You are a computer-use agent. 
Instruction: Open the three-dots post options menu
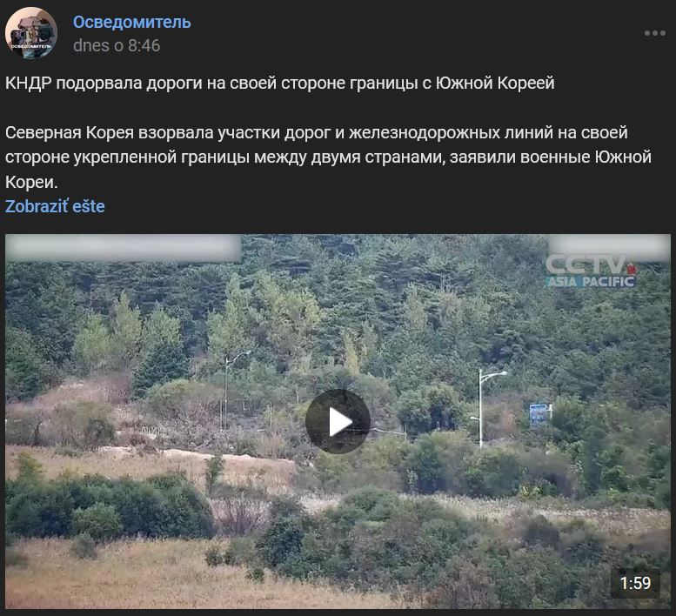pos(654,33)
